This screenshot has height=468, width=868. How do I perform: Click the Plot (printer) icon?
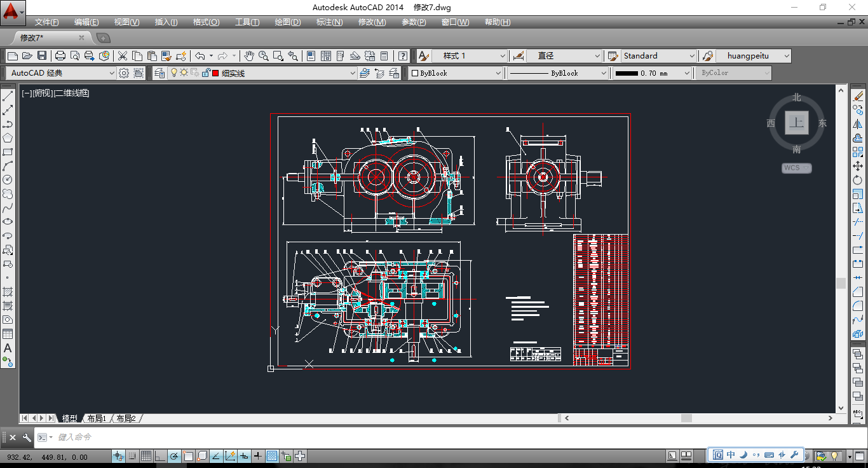[x=60, y=56]
